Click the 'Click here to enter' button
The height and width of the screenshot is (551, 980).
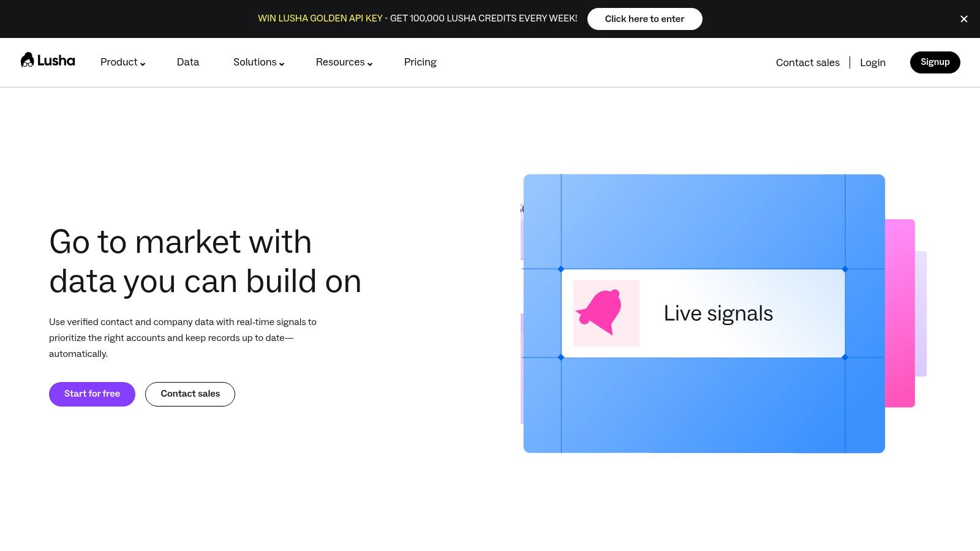coord(644,19)
